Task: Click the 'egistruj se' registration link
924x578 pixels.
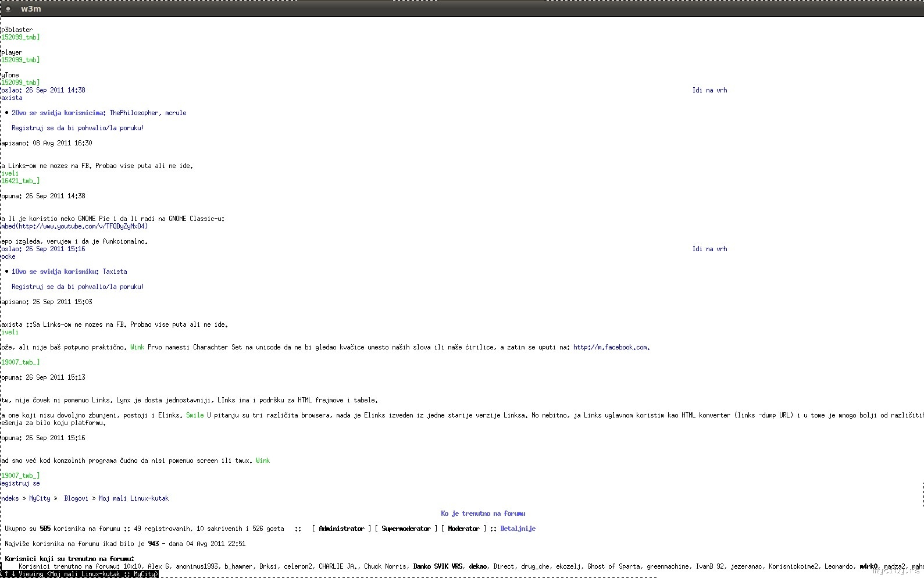Action: (x=20, y=483)
